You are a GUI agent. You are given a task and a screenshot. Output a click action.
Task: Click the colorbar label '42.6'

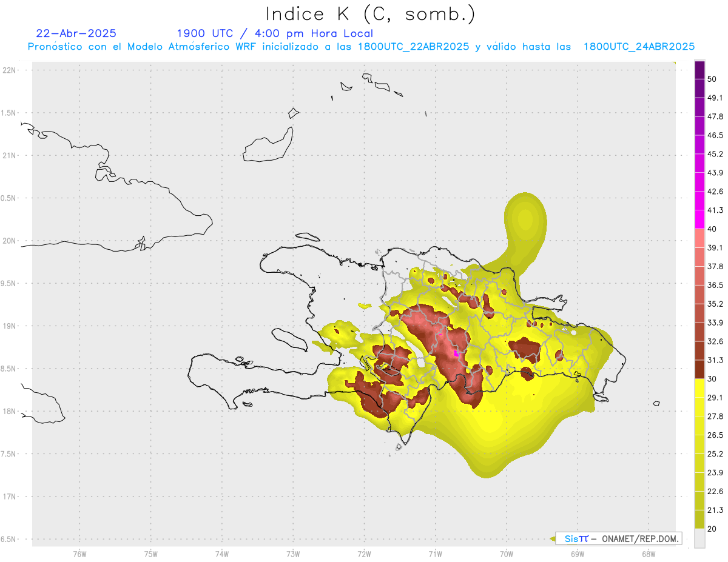[x=715, y=192]
